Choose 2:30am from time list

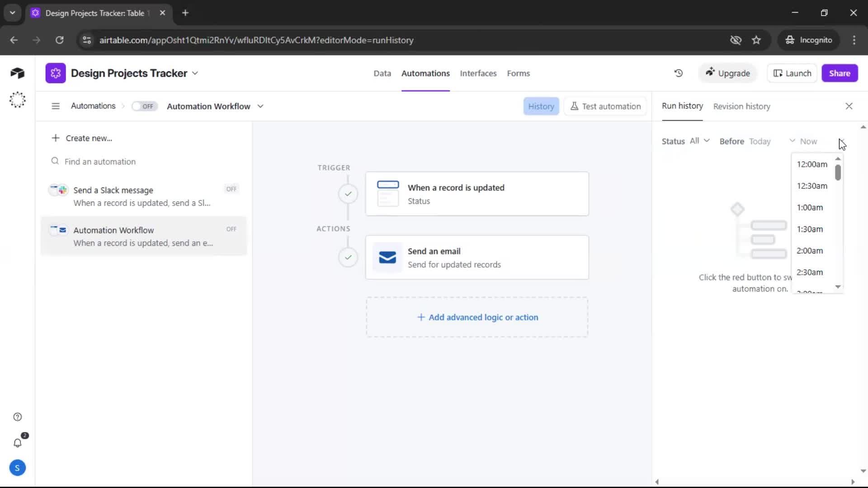coord(813,272)
